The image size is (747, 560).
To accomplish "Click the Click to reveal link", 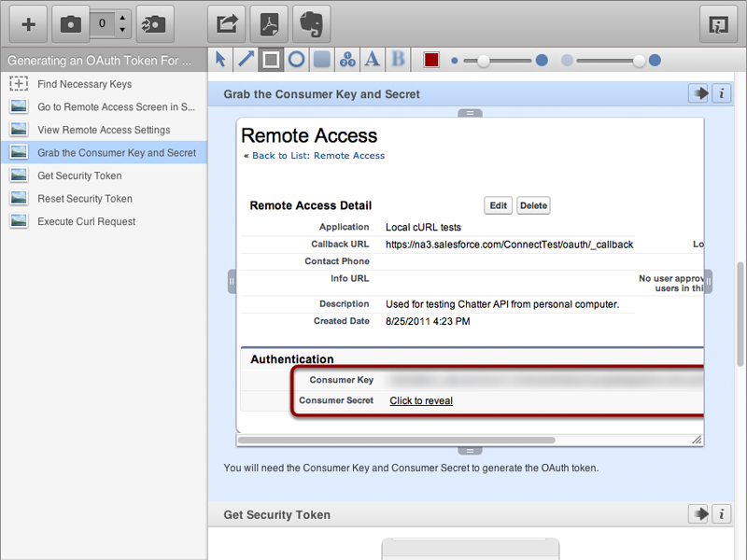I will (421, 400).
